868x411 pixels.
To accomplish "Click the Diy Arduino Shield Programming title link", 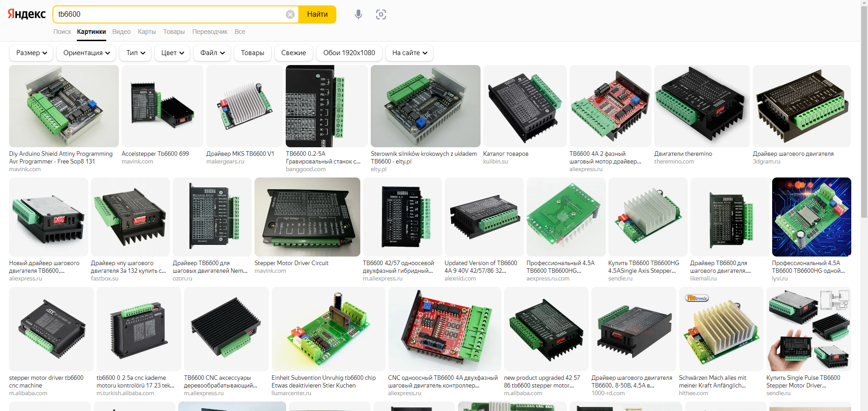I will click(x=61, y=158).
